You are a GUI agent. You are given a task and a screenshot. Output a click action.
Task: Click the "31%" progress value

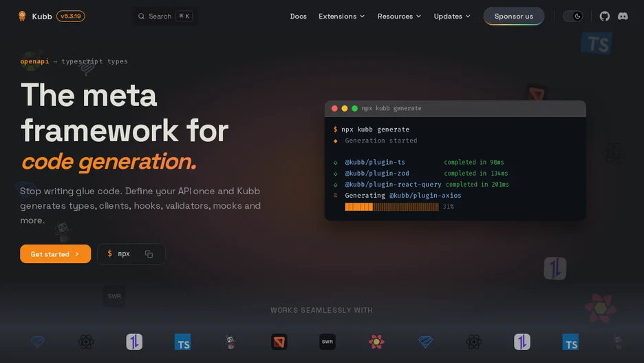(449, 207)
